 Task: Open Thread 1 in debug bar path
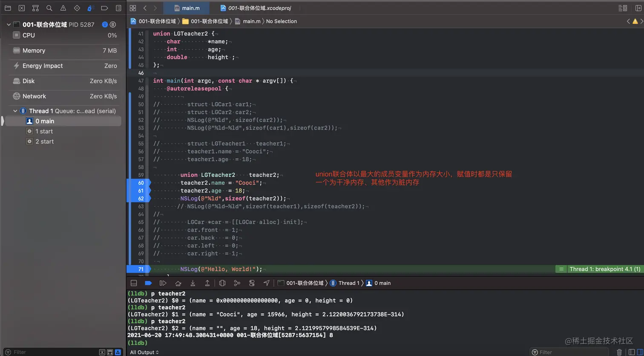345,283
